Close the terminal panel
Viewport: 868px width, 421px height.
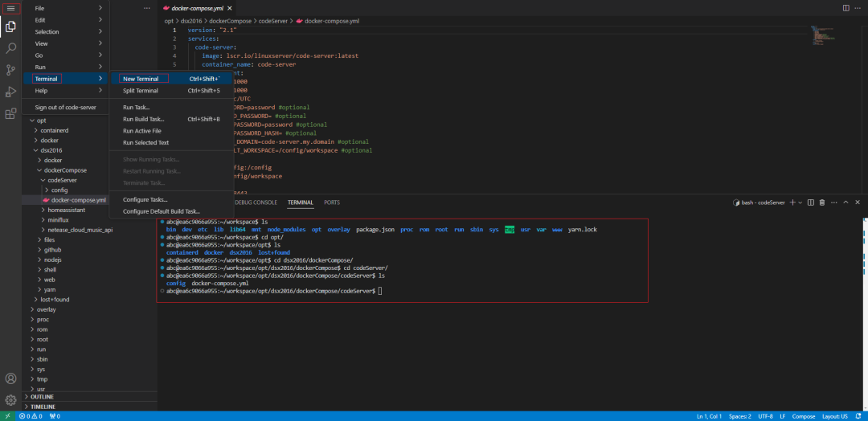tap(857, 202)
